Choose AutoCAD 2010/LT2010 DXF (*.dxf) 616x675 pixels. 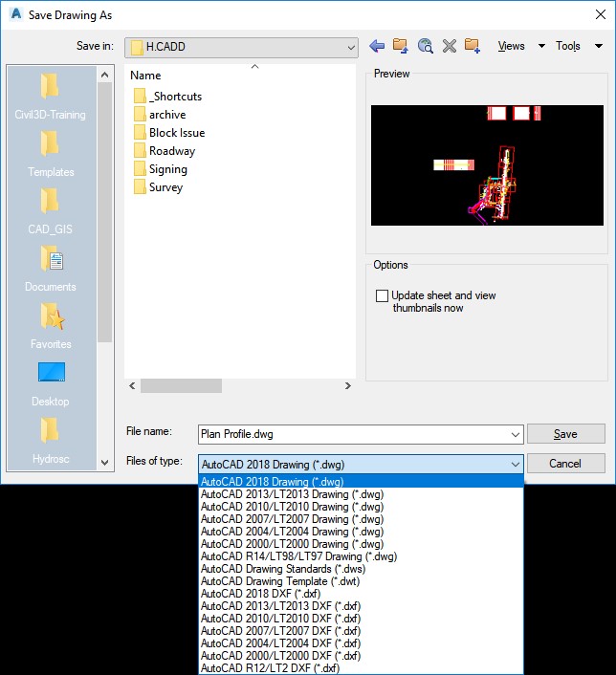point(361,619)
